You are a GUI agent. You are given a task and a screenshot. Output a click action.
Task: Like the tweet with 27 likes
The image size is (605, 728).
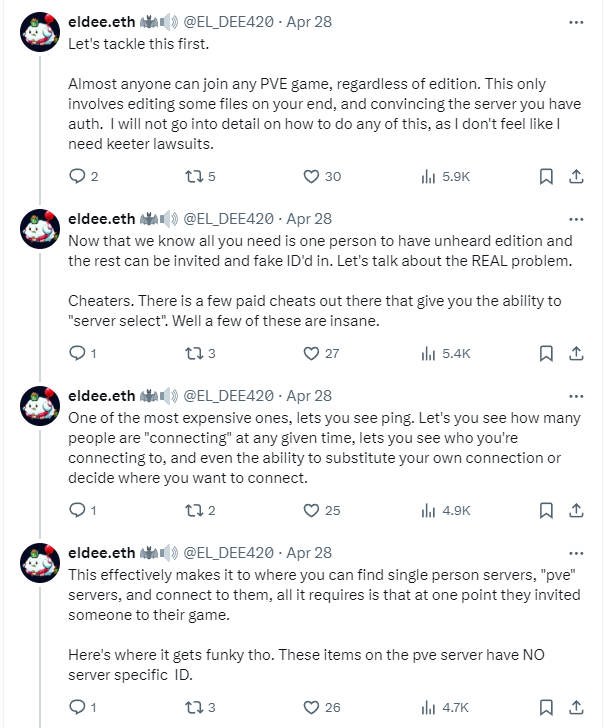coord(311,353)
